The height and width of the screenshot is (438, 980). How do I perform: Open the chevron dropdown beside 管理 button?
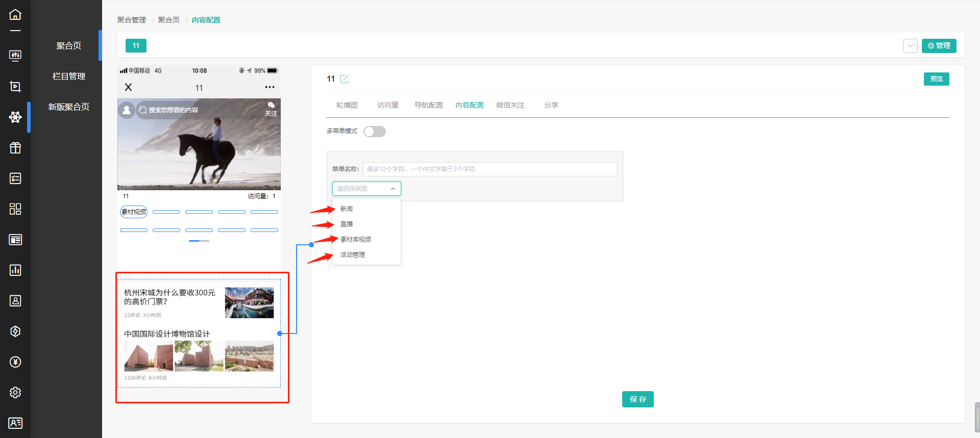tap(911, 46)
